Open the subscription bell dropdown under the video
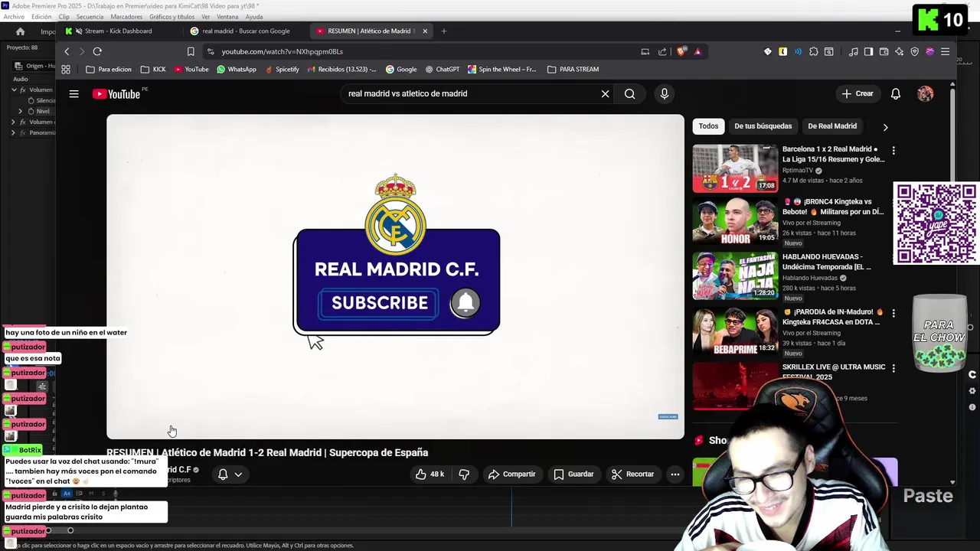Image resolution: width=980 pixels, height=551 pixels. (x=230, y=474)
